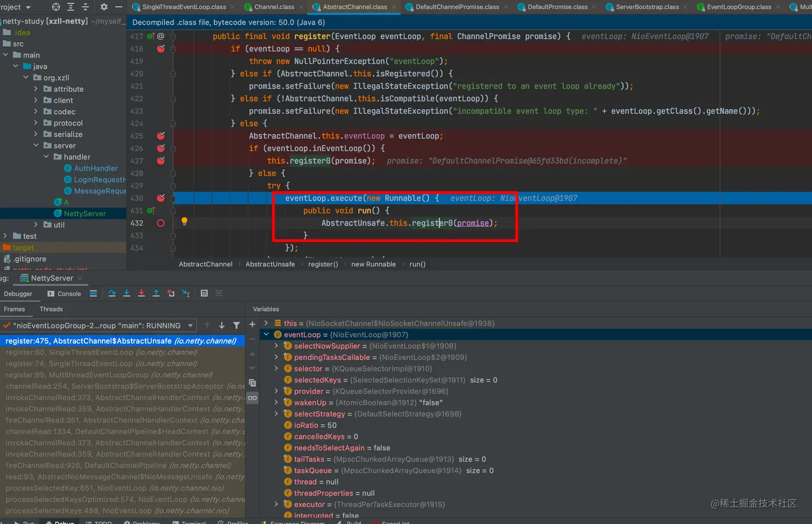Click the Step Out debugger icon
Image resolution: width=812 pixels, height=524 pixels.
pos(156,293)
